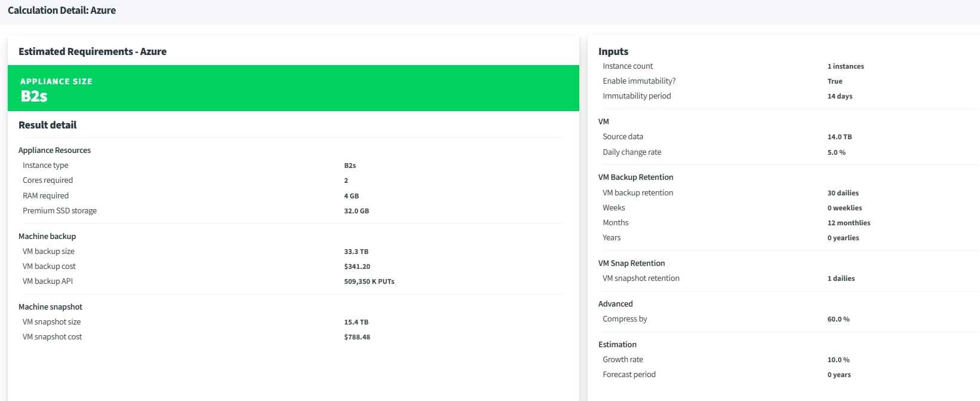Select the Growth rate 10.0 % value
This screenshot has width=980, height=401.
click(x=838, y=360)
